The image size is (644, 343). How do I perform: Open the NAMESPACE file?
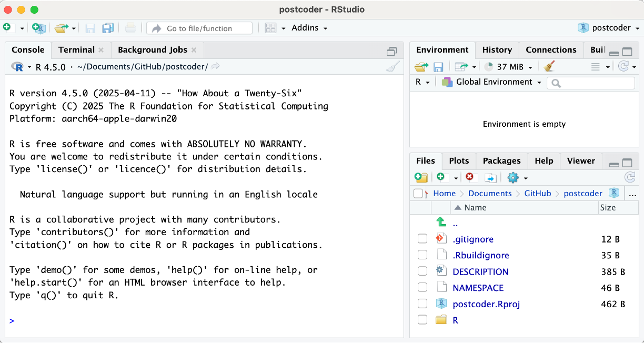[478, 288]
